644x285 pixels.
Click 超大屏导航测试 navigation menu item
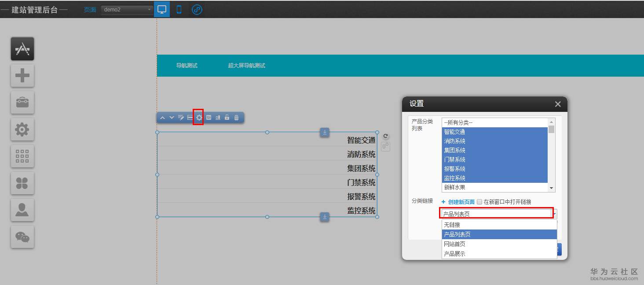point(247,66)
